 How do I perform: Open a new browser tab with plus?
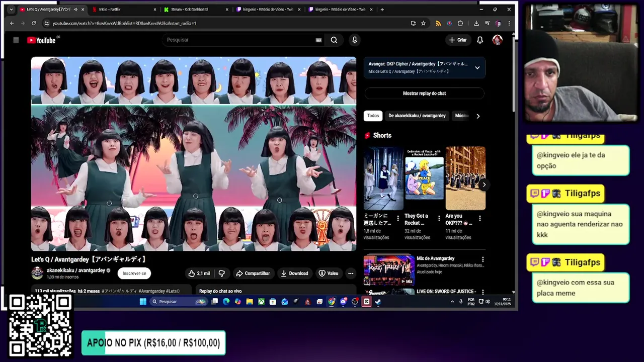pos(382,9)
